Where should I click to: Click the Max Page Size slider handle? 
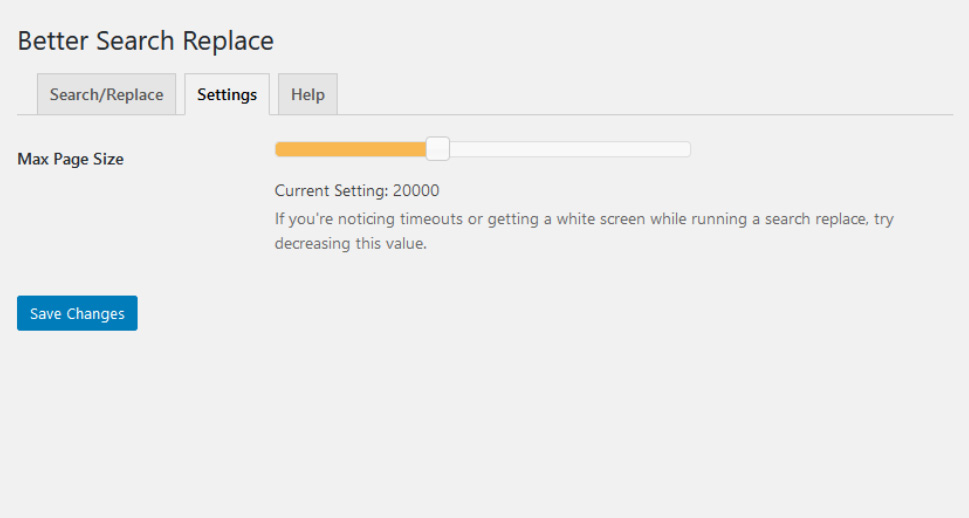[438, 149]
